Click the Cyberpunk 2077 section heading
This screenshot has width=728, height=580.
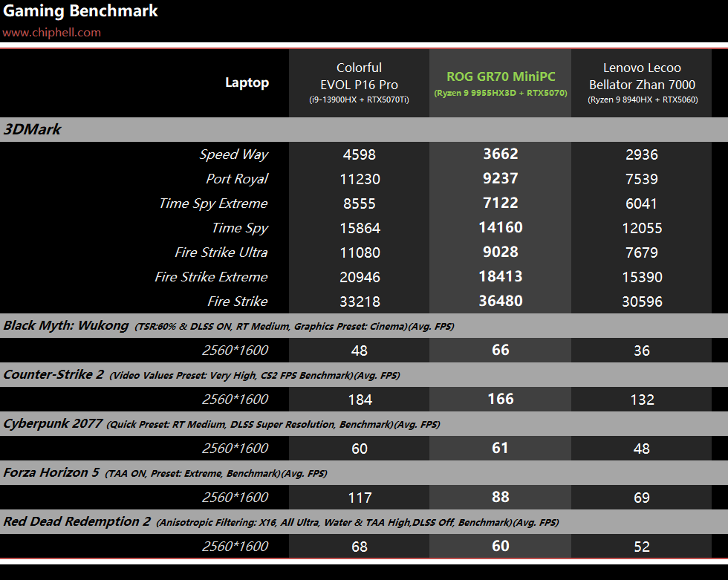click(53, 424)
